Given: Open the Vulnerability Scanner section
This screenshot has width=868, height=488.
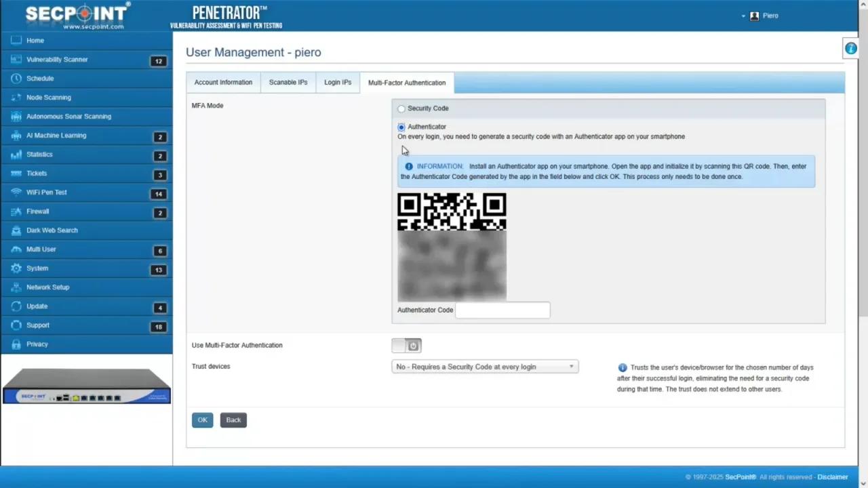Looking at the screenshot, I should pyautogui.click(x=57, y=59).
